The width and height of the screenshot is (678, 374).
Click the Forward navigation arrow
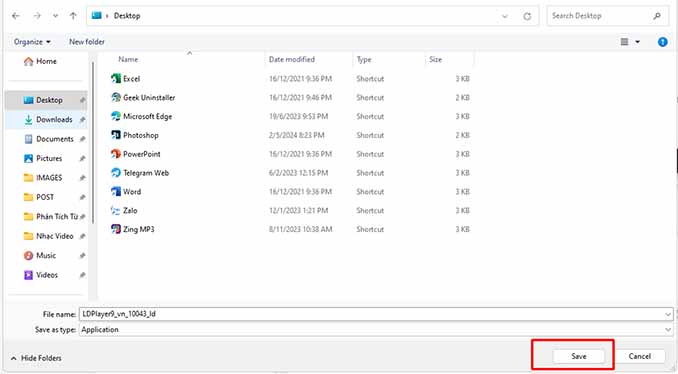point(37,16)
